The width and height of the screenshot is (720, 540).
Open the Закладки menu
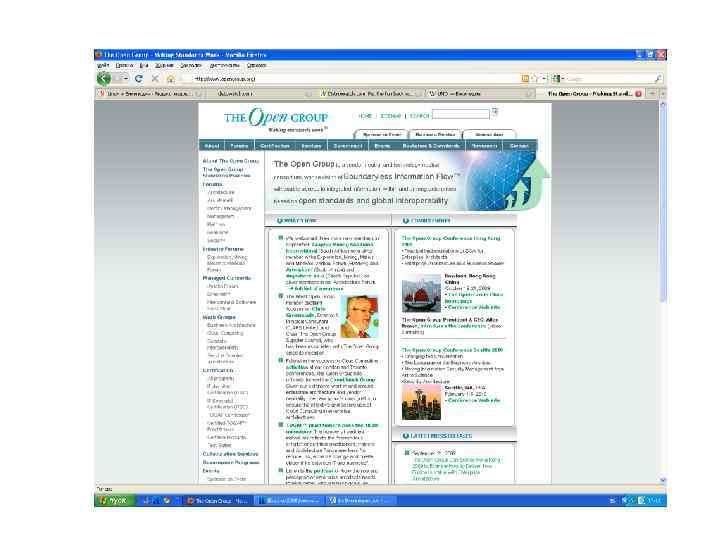(191, 65)
